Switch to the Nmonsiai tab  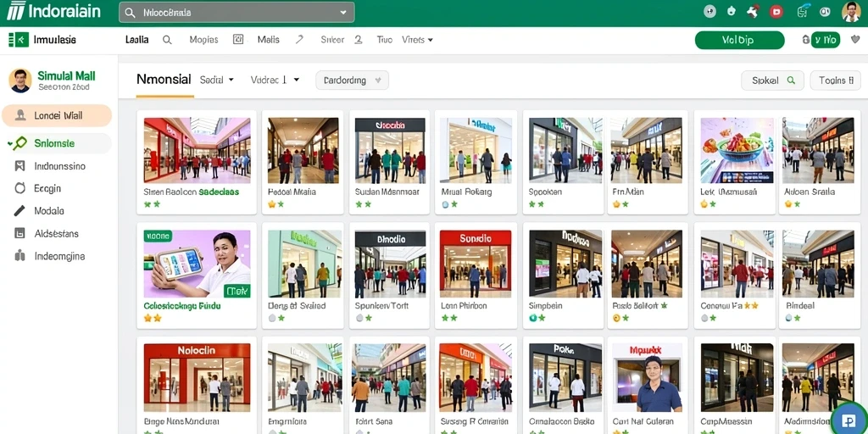pyautogui.click(x=164, y=80)
